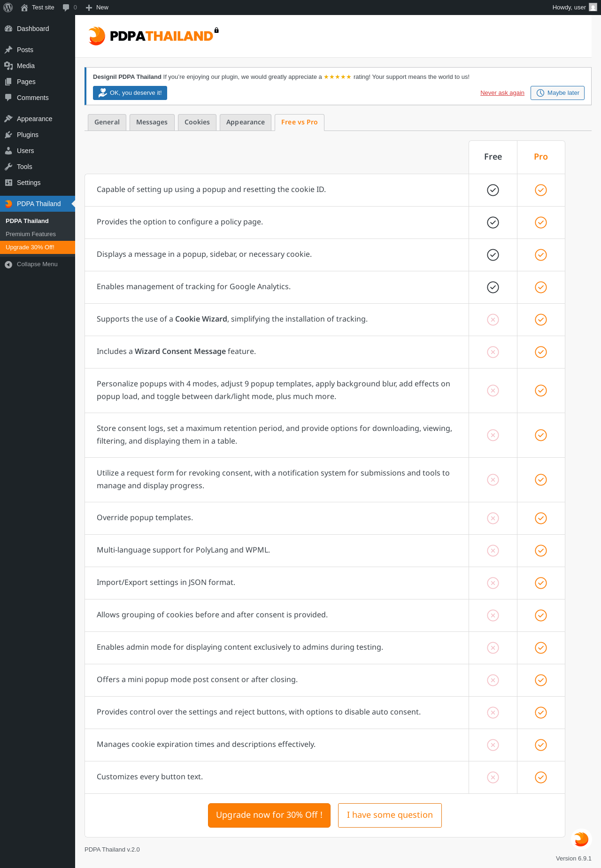This screenshot has height=868, width=601.
Task: Click Free cross icon for Override popup templates row
Action: 493,518
